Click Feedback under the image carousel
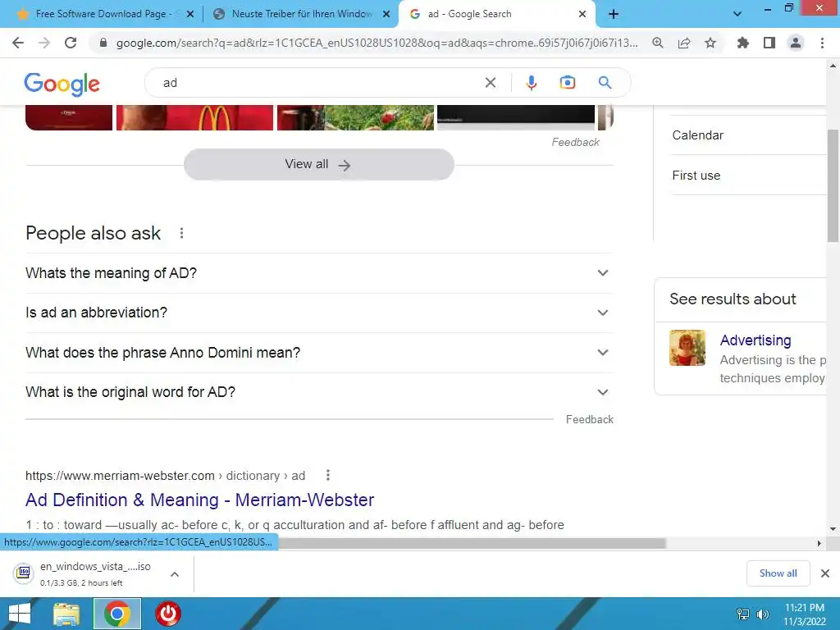The image size is (840, 630). pyautogui.click(x=575, y=142)
